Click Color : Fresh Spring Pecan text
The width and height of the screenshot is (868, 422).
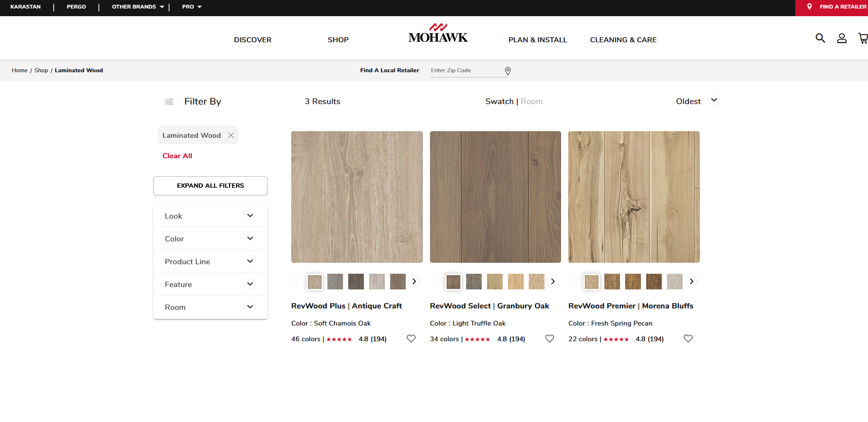610,323
